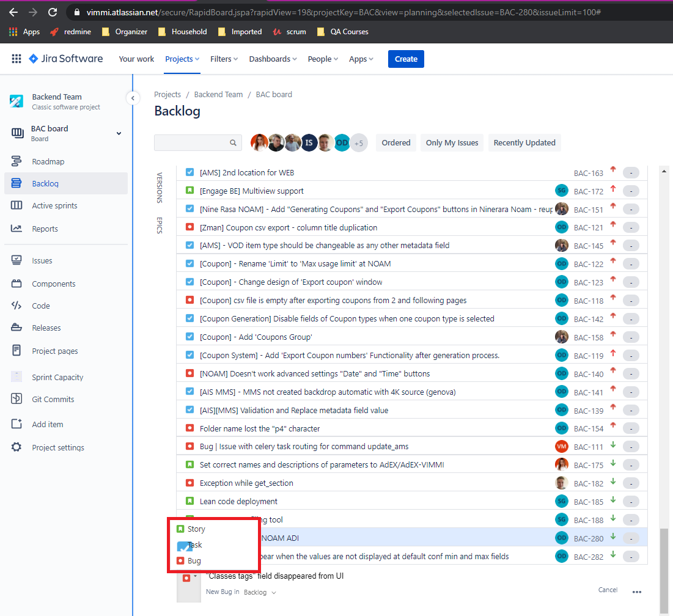Open the Filters dropdown menu
673x616 pixels.
(x=224, y=59)
